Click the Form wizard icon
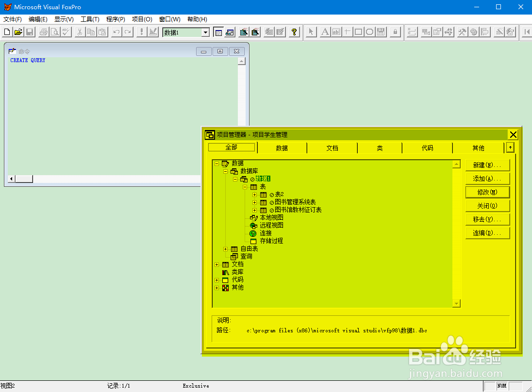Image resolution: width=532 pixels, height=392 pixels. (244, 32)
